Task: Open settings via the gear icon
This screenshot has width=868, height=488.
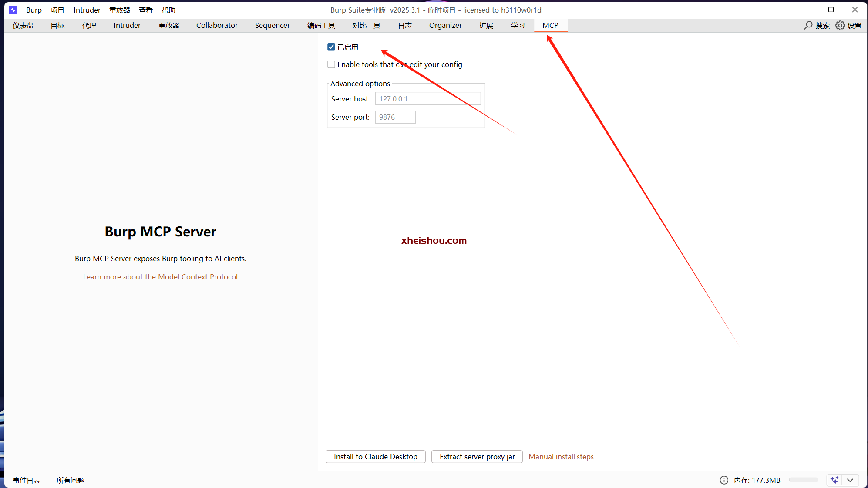Action: pyautogui.click(x=840, y=25)
